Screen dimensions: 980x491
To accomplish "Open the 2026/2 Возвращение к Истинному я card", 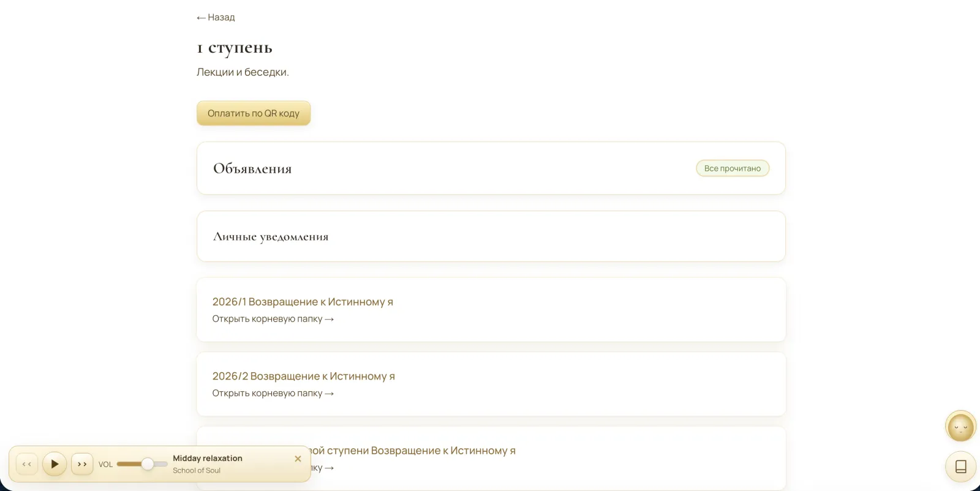I will tap(491, 384).
